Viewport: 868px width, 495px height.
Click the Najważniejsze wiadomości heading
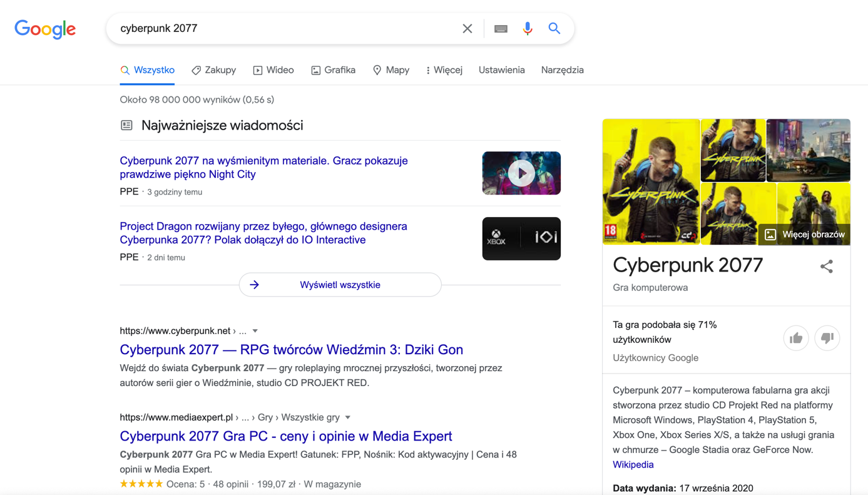[222, 125]
